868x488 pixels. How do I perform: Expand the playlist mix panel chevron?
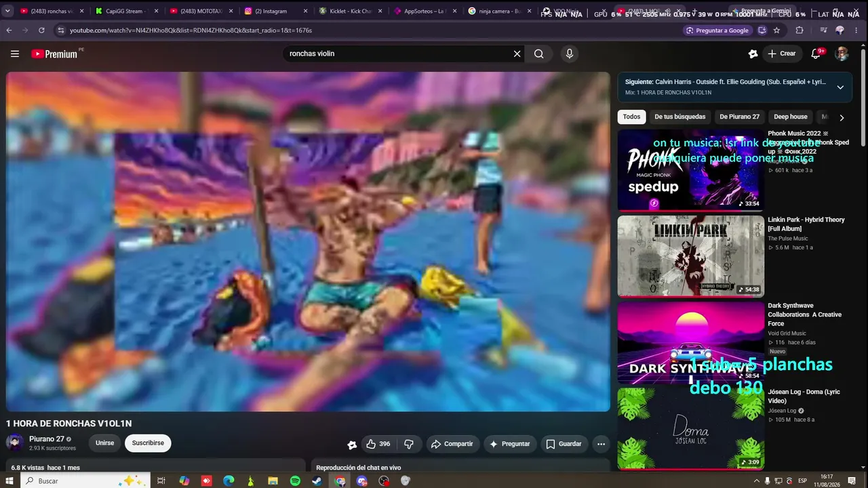pyautogui.click(x=840, y=87)
